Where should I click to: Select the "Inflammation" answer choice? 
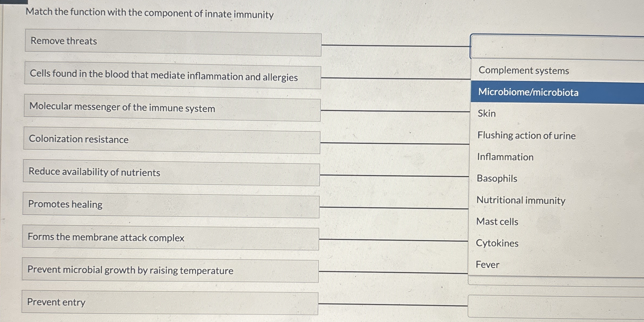(x=505, y=157)
